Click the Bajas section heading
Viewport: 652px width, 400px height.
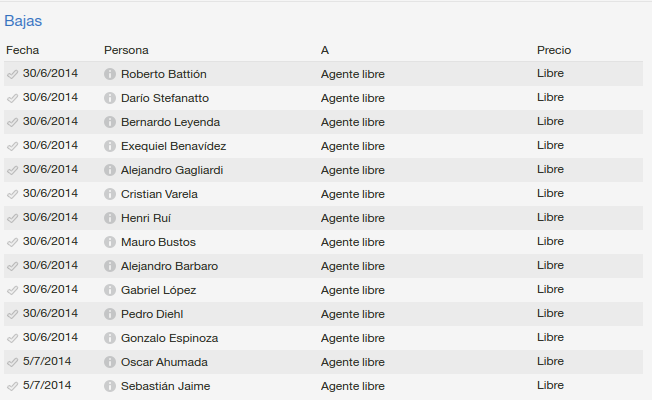23,21
